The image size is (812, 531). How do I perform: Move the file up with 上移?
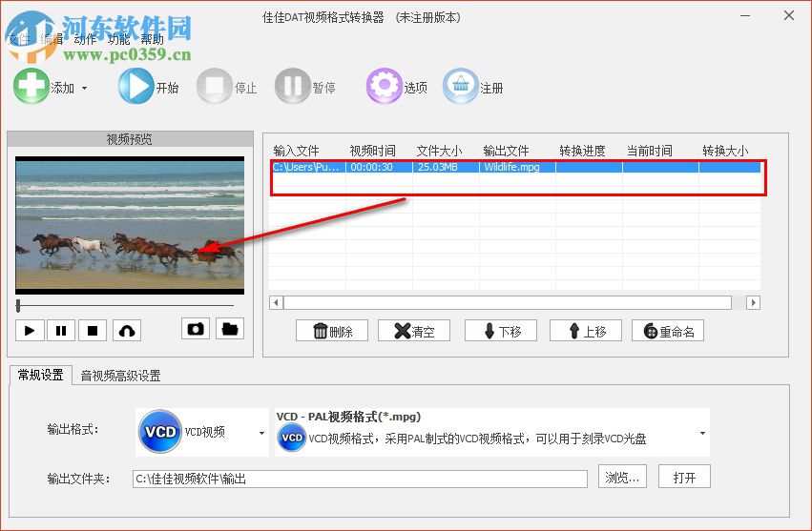click(x=586, y=331)
